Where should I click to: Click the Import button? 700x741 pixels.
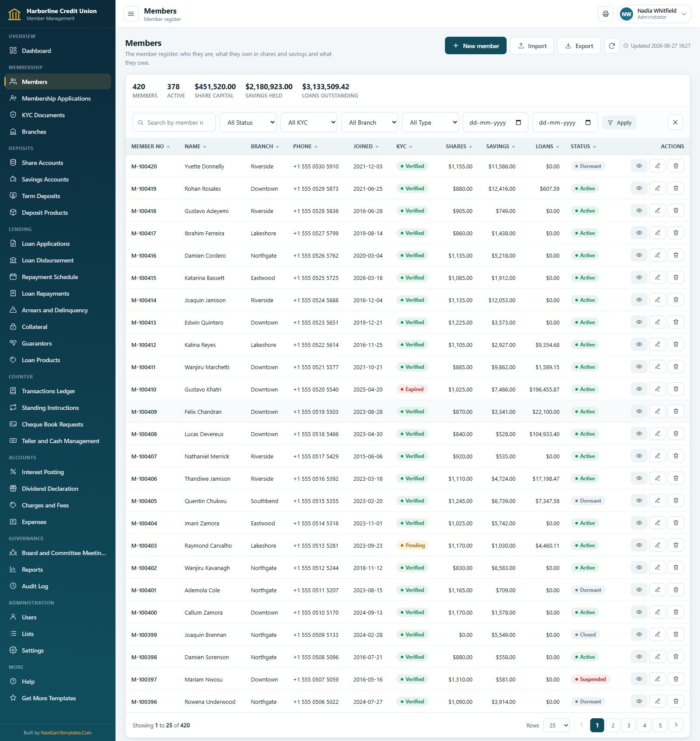point(532,46)
